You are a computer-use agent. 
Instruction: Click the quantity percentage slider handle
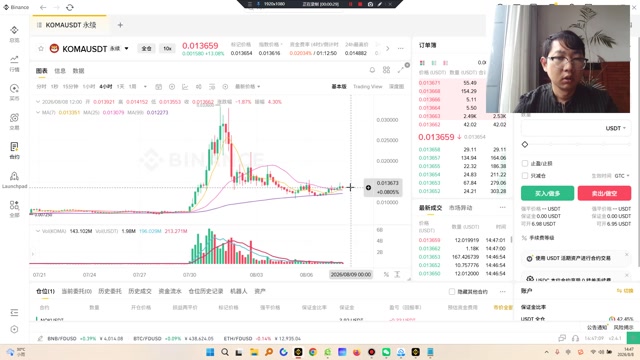(x=525, y=144)
